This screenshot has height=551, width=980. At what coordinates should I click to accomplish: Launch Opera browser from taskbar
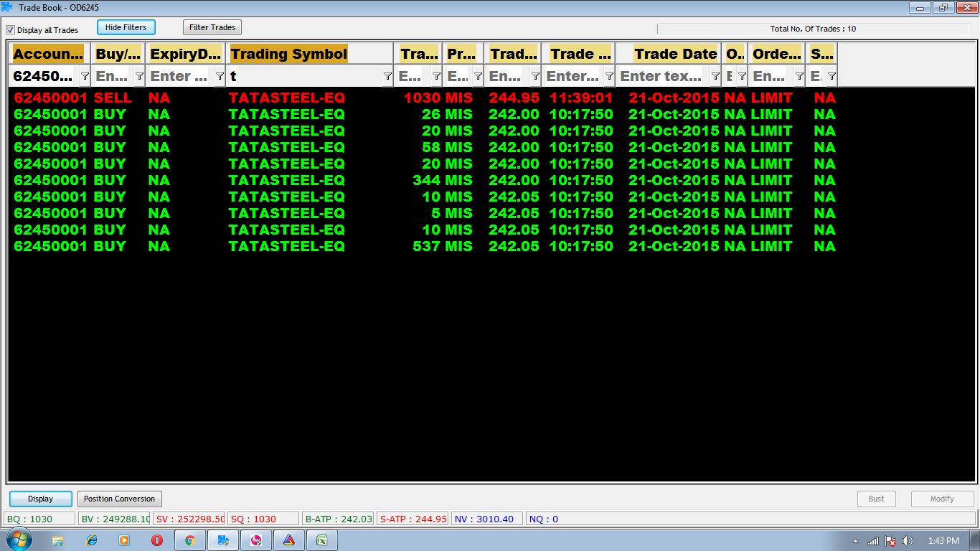[156, 540]
